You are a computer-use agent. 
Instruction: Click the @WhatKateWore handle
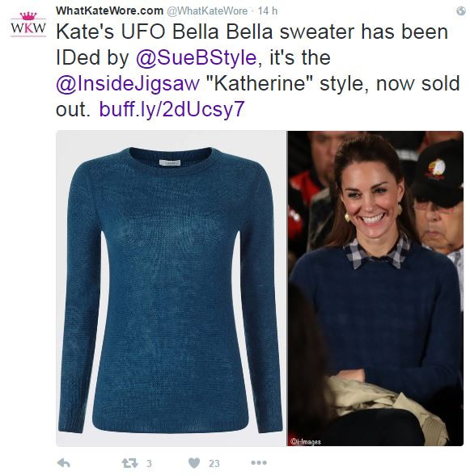tap(208, 11)
